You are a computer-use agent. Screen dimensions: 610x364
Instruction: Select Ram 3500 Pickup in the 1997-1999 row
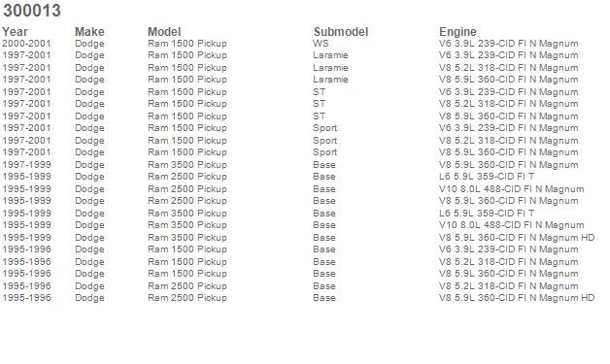pos(187,164)
